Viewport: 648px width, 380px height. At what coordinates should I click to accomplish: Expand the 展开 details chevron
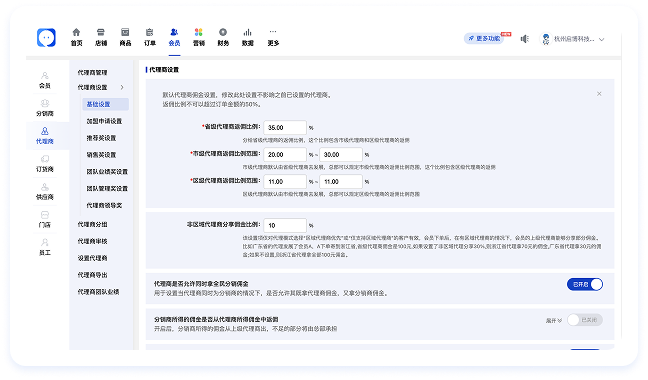coord(554,321)
